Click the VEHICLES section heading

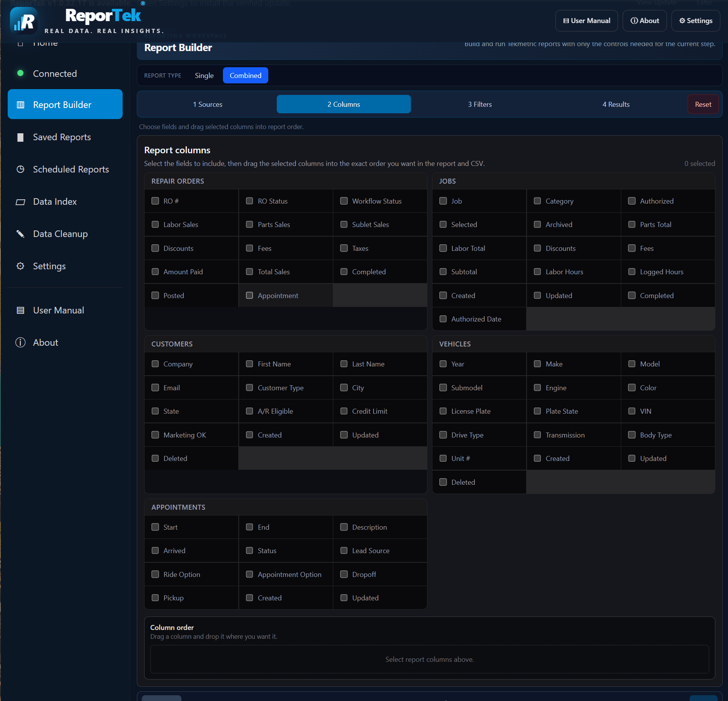point(455,344)
